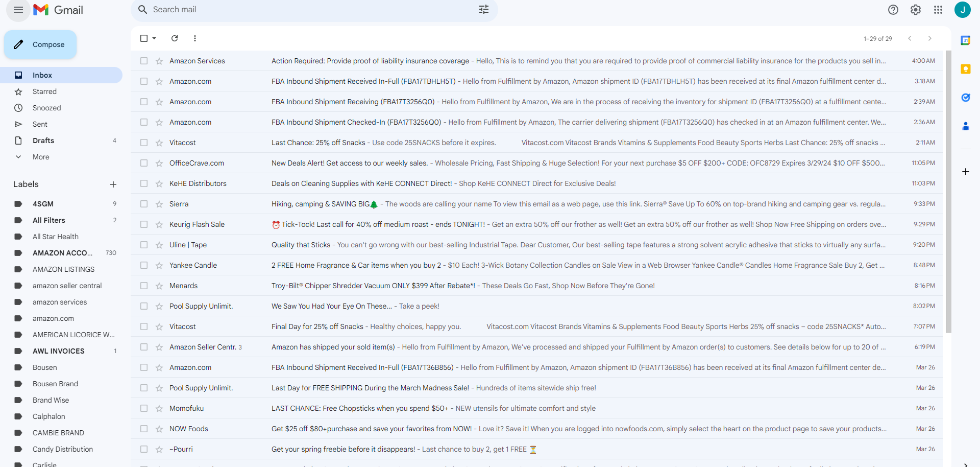Open Google Keep side panel
980x467 pixels.
pyautogui.click(x=966, y=69)
